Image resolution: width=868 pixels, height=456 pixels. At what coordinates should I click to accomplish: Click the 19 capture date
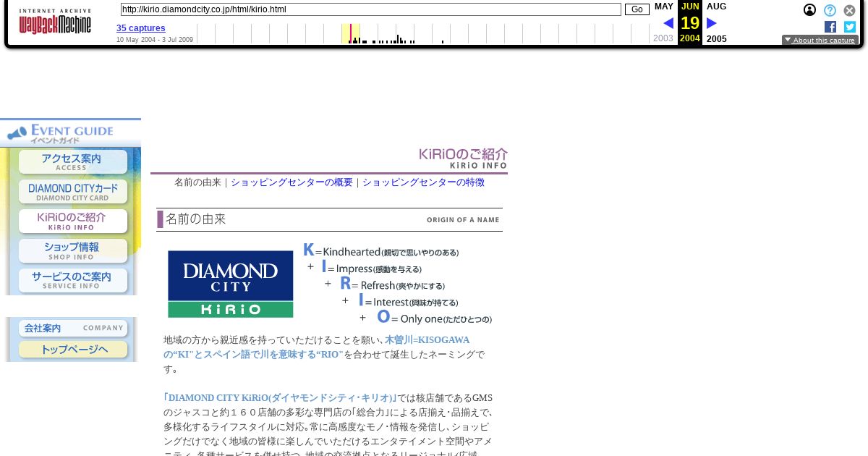tap(690, 23)
